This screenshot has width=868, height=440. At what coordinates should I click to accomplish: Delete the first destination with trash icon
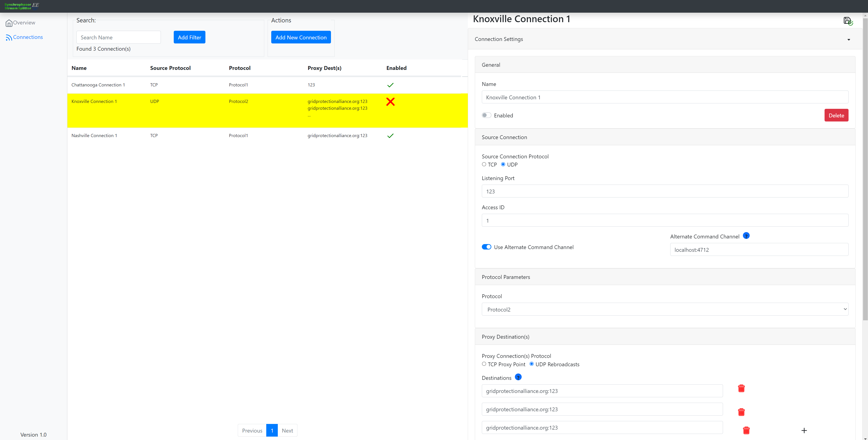tap(741, 388)
